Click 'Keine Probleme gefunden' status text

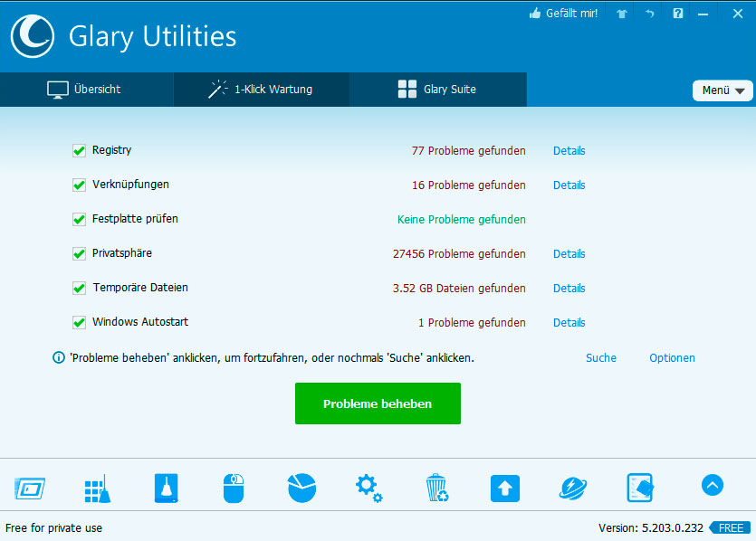[x=462, y=220]
